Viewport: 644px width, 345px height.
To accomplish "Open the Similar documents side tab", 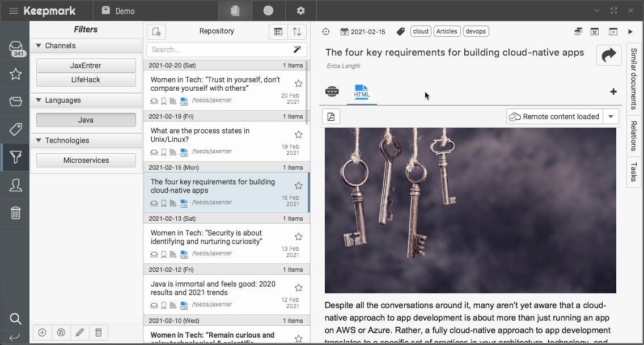I will point(634,79).
